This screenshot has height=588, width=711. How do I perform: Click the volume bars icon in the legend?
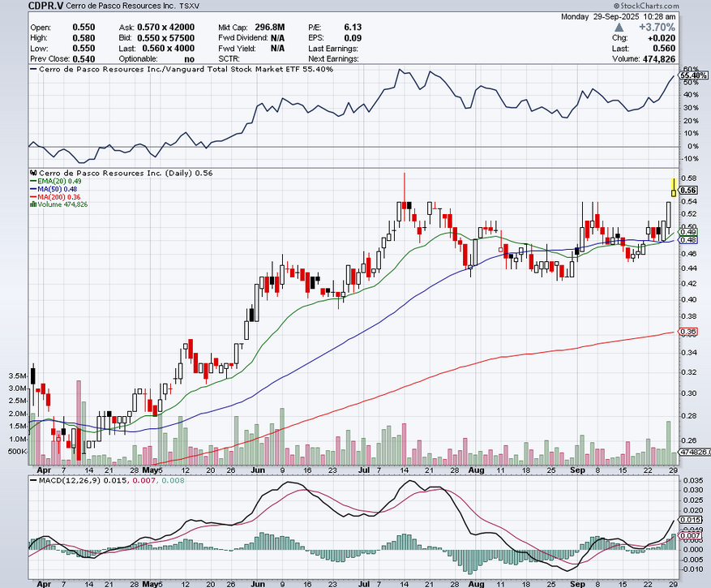pyautogui.click(x=33, y=204)
